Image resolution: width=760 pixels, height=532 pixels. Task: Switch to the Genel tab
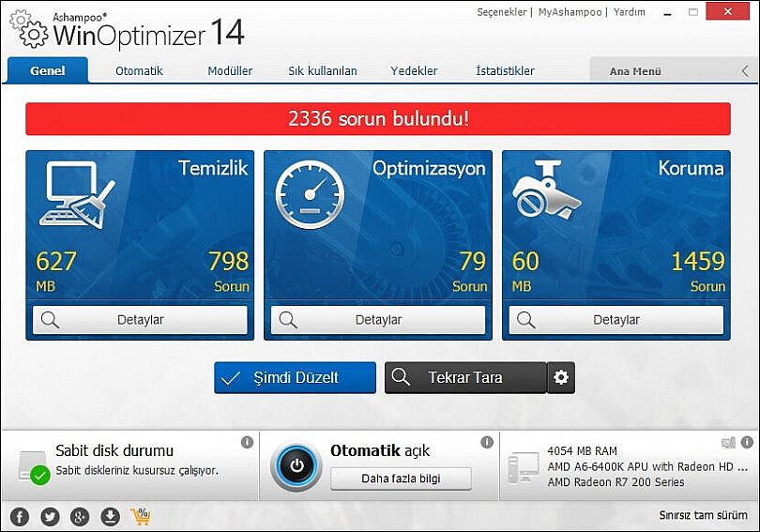(48, 70)
